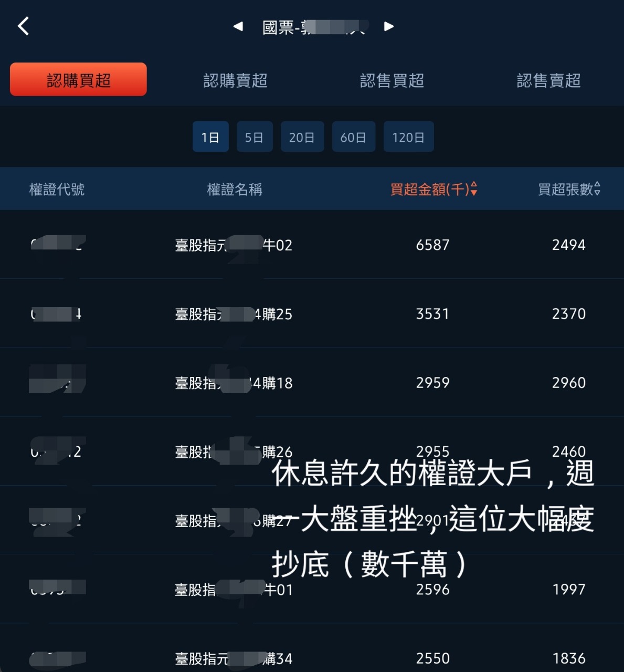The height and width of the screenshot is (672, 624).
Task: Open the warrant row ending 牛02
Action: coord(312,245)
